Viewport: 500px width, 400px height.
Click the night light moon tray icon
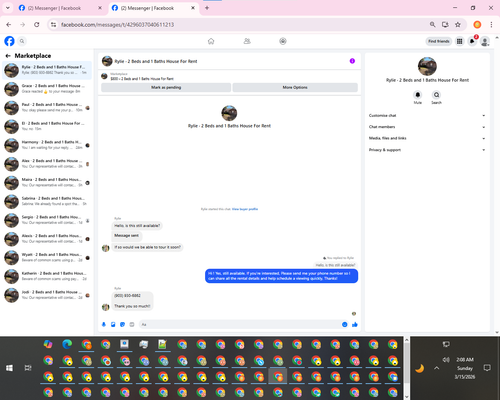[420, 368]
